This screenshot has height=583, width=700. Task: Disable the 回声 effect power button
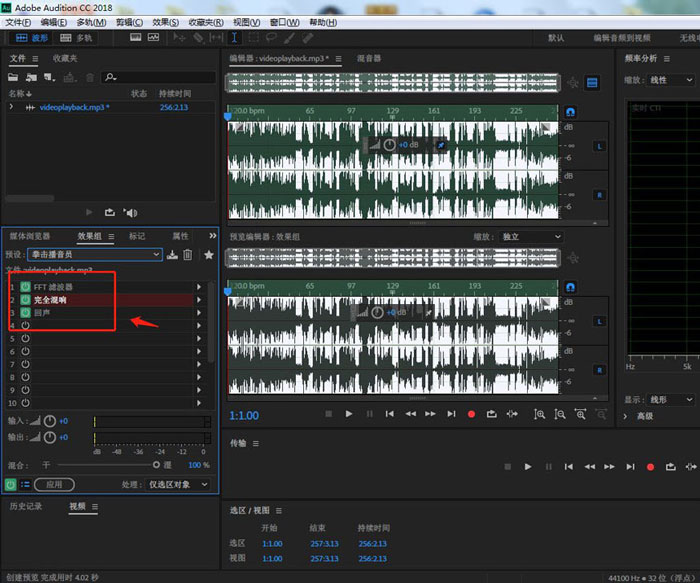25,313
